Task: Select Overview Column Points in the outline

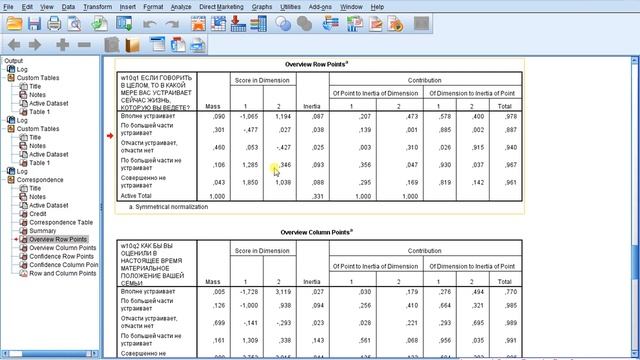Action: pos(62,248)
